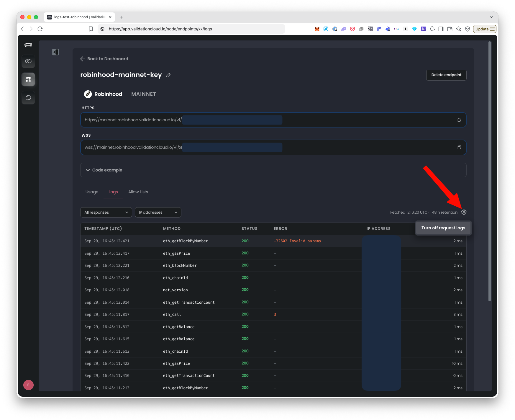The height and width of the screenshot is (420, 515).
Task: Open a new browser tab
Action: (121, 17)
